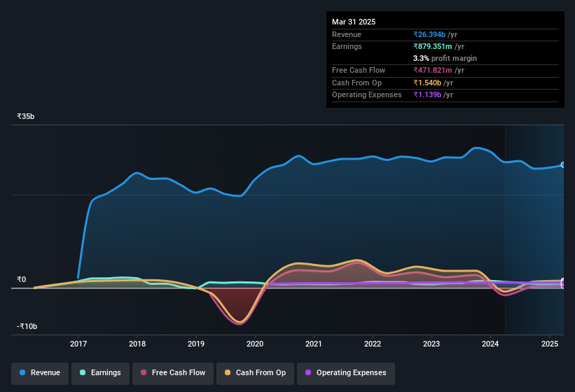Toggle the Free Cash Flow legend button
The width and height of the screenshot is (575, 392).
(x=173, y=373)
